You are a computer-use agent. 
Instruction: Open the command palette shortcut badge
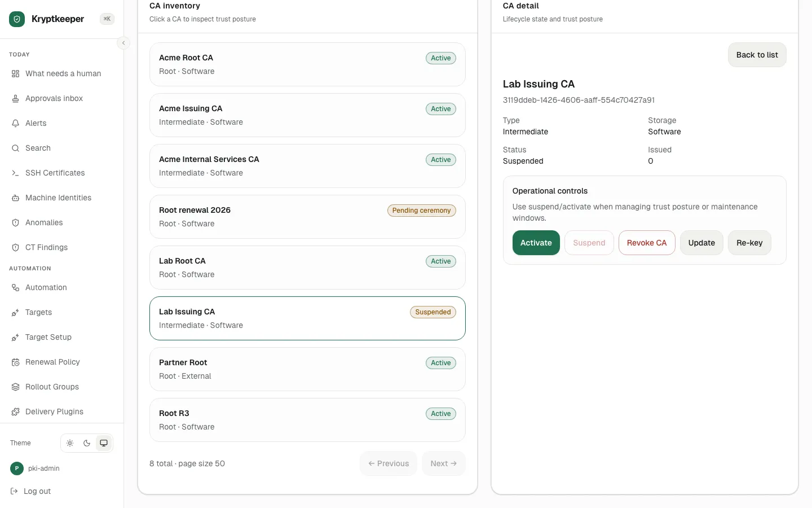(107, 19)
